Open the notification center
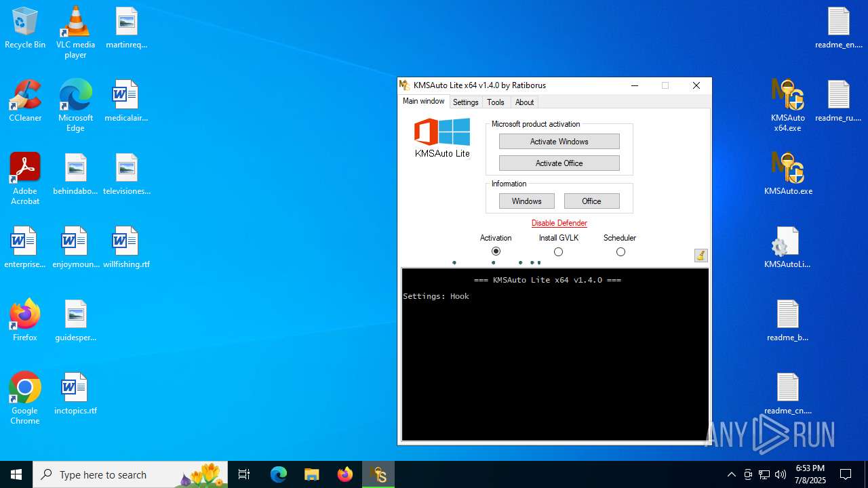Screen dimensions: 868x488 click(x=846, y=474)
